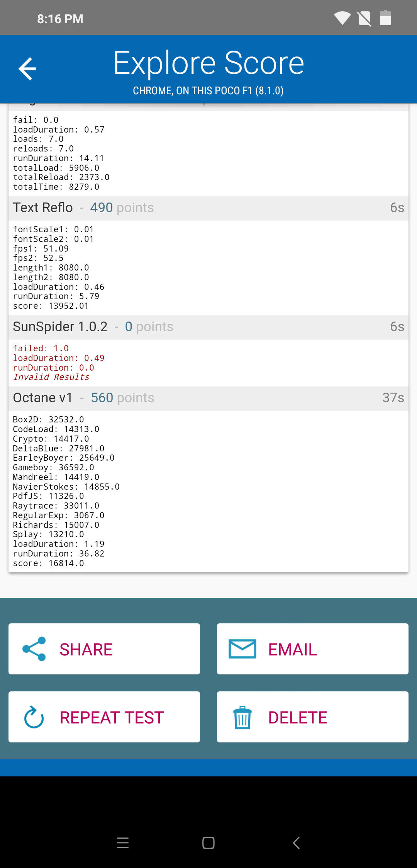Image resolution: width=417 pixels, height=868 pixels.
Task: Tap the totalTime: 8279.0 line
Action: (56, 187)
